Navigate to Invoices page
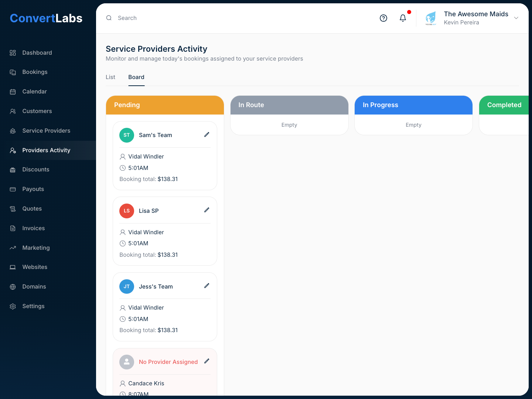Screen dimensions: 532x399 48,228
